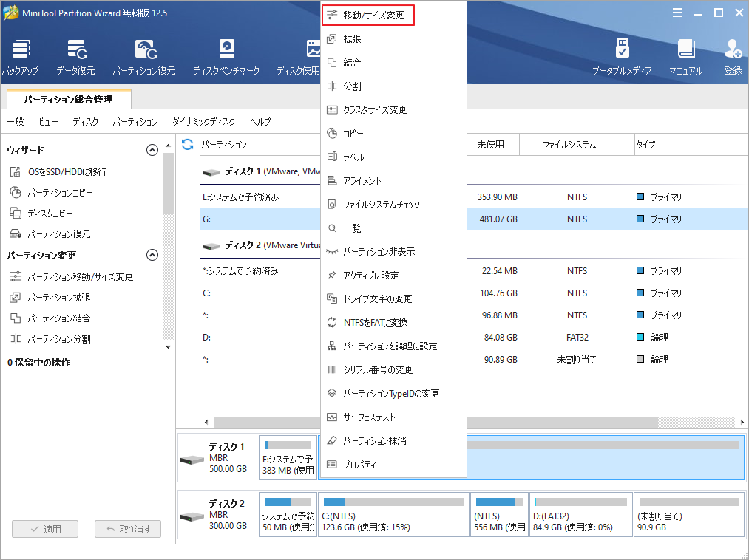Start ディスクベンチマーク disk benchmark
Image resolution: width=749 pixels, height=560 pixels.
pyautogui.click(x=226, y=58)
